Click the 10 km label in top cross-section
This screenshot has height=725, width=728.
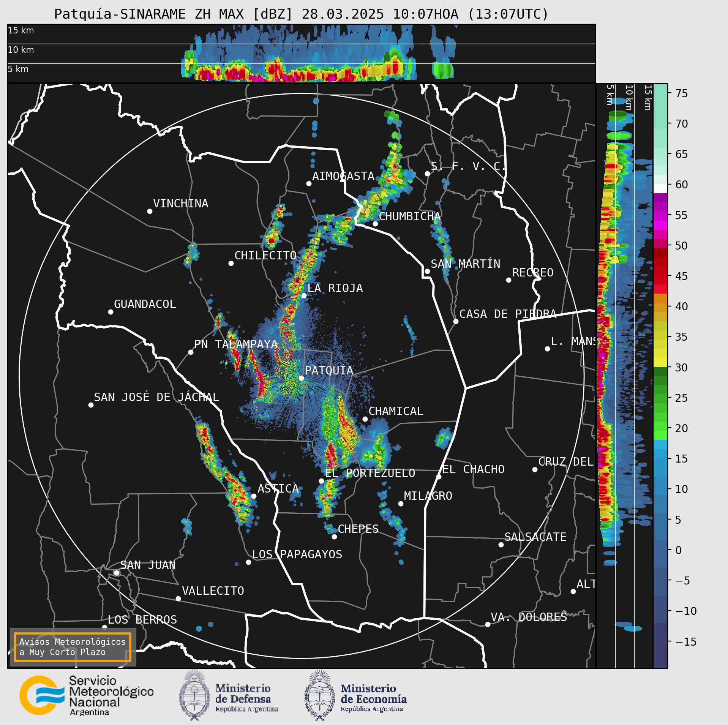coord(21,50)
